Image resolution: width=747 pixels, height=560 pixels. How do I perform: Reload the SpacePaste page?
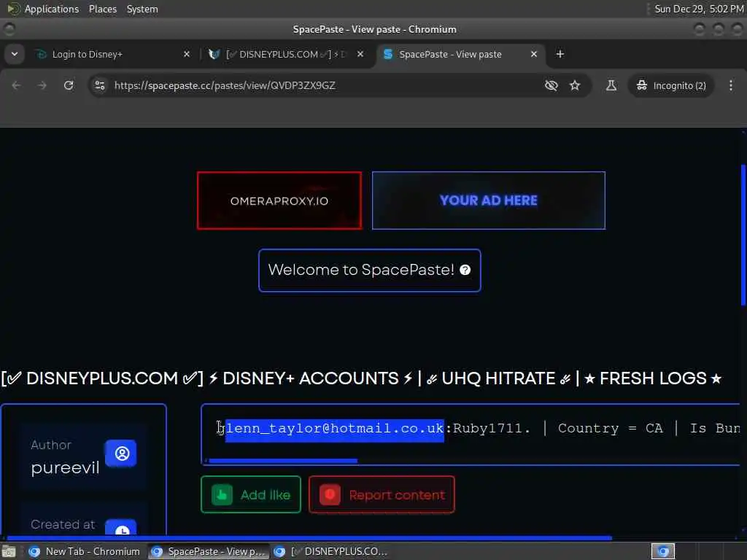69,85
